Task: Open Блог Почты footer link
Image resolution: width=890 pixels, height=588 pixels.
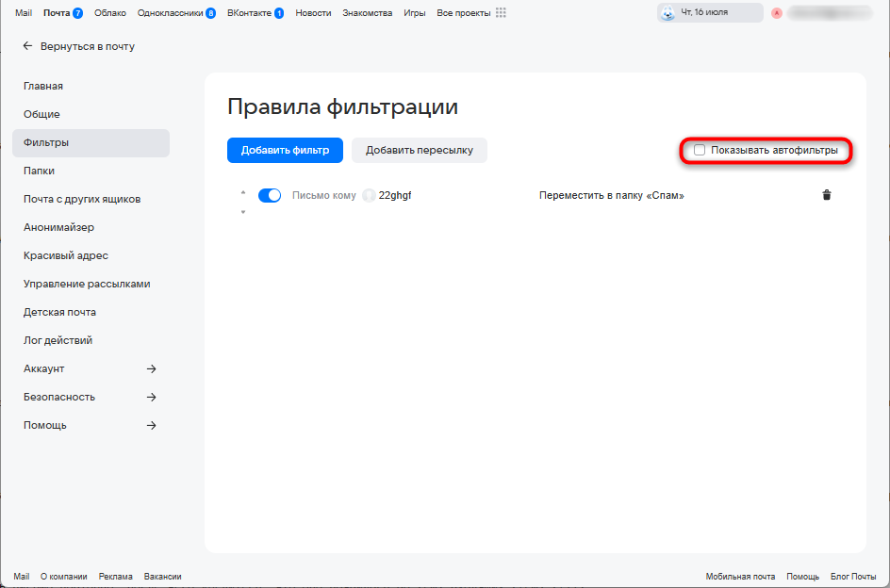Action: click(x=853, y=576)
